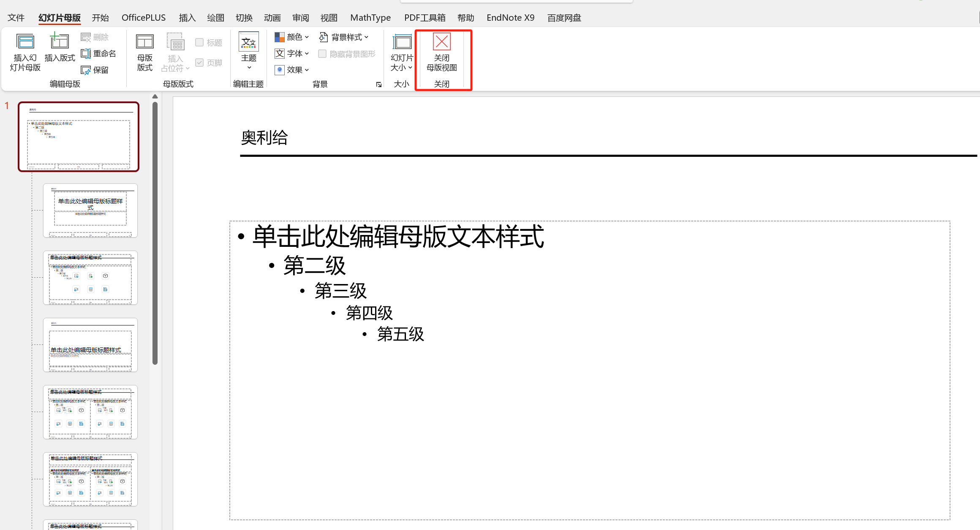Select the second layout thumbnail
The image size is (980, 530).
pyautogui.click(x=90, y=278)
